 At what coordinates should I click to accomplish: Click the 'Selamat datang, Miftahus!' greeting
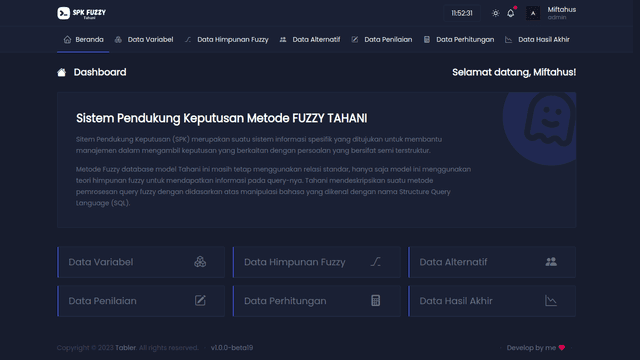point(514,72)
